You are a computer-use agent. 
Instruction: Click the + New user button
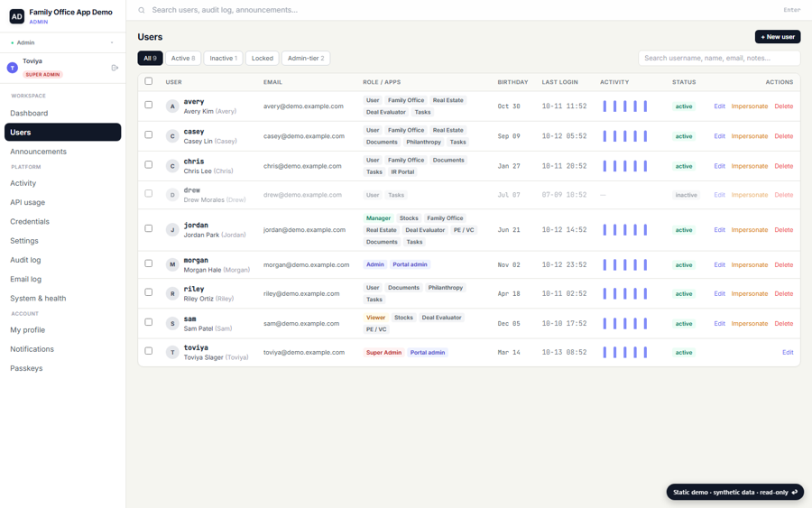tap(778, 37)
